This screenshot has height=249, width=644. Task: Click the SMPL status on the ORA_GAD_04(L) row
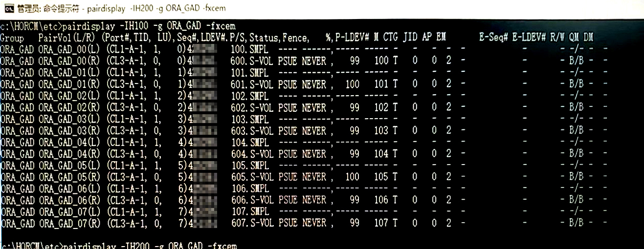pyautogui.click(x=259, y=143)
